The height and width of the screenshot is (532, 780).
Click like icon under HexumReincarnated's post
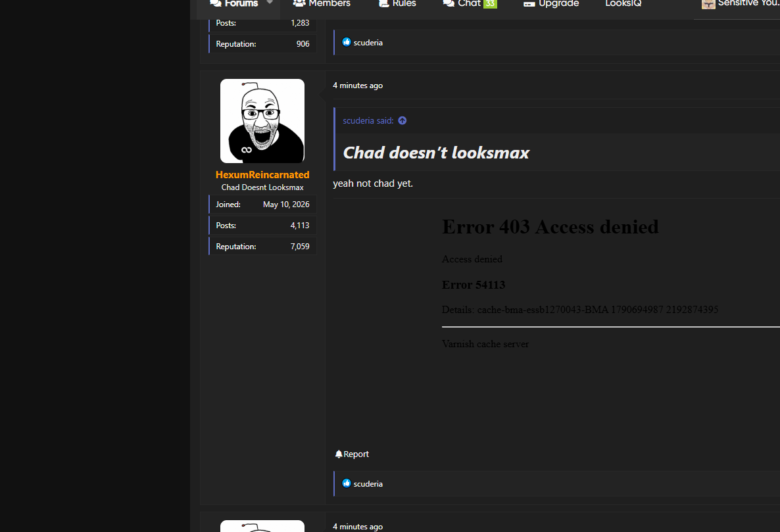347,483
